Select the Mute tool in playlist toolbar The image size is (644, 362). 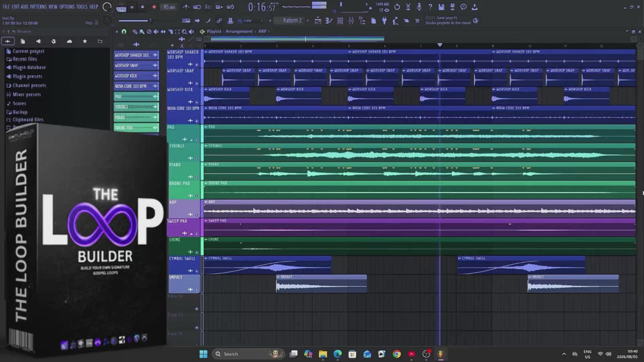[x=156, y=32]
